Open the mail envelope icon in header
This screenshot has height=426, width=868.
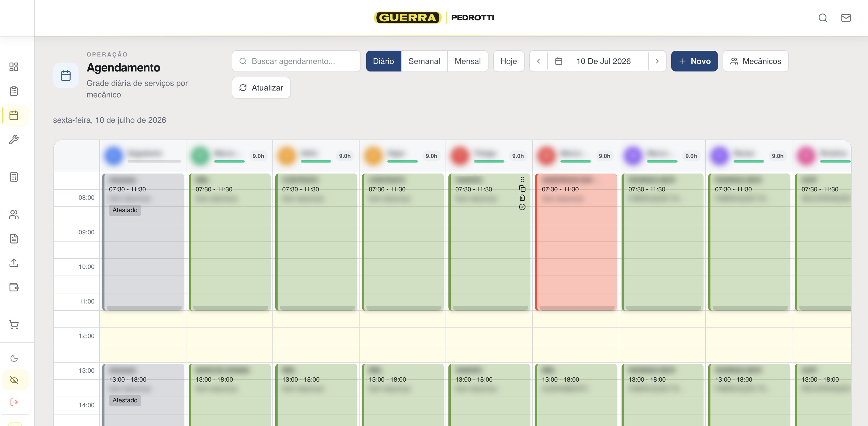click(x=846, y=18)
